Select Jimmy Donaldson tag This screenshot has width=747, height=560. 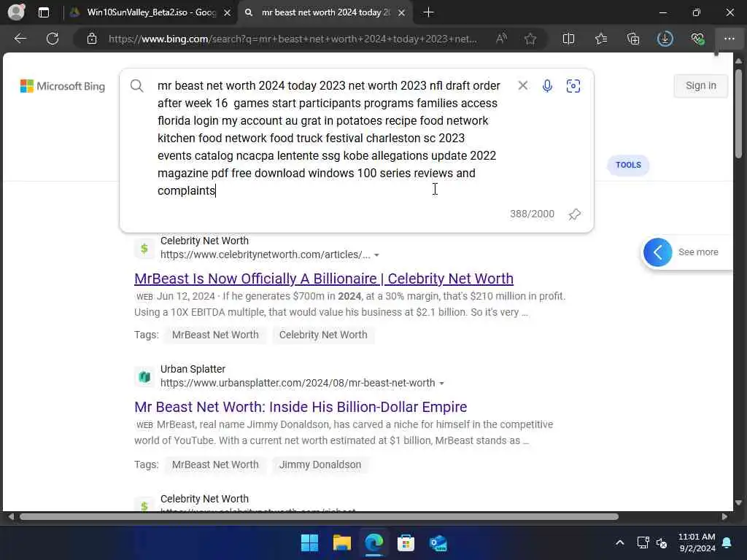tap(320, 464)
